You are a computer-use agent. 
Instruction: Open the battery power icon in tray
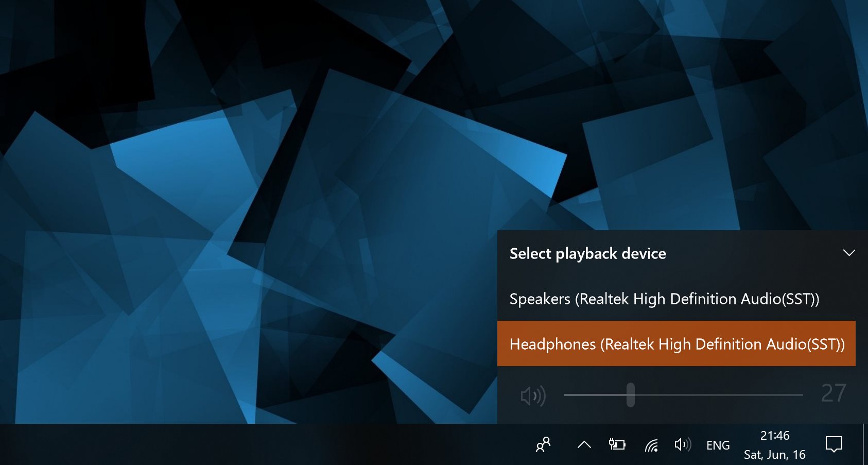coord(617,444)
